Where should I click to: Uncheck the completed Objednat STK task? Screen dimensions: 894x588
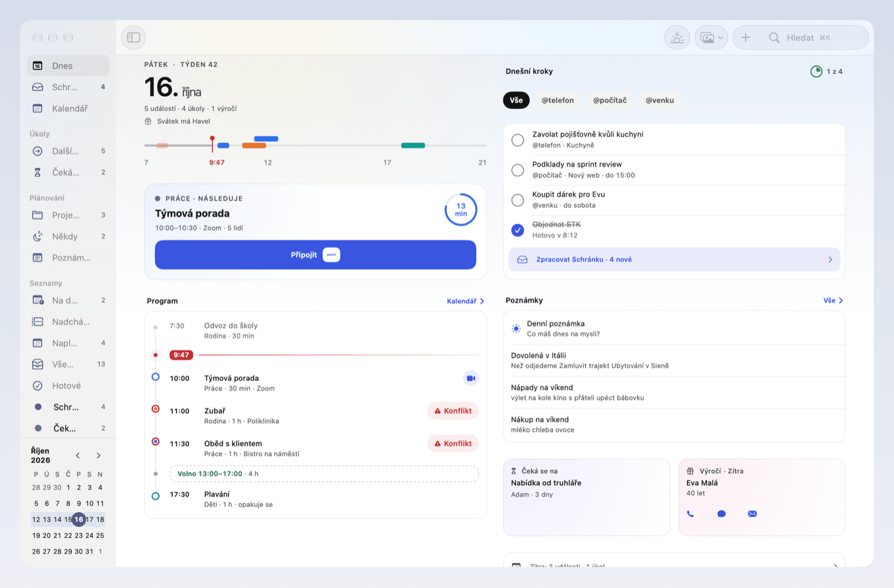[517, 230]
